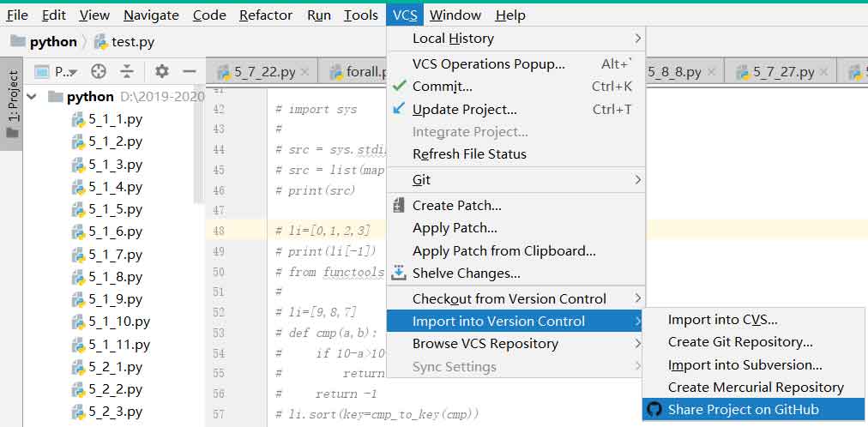Open Project panel settings gear
The width and height of the screenshot is (868, 427).
(x=161, y=71)
